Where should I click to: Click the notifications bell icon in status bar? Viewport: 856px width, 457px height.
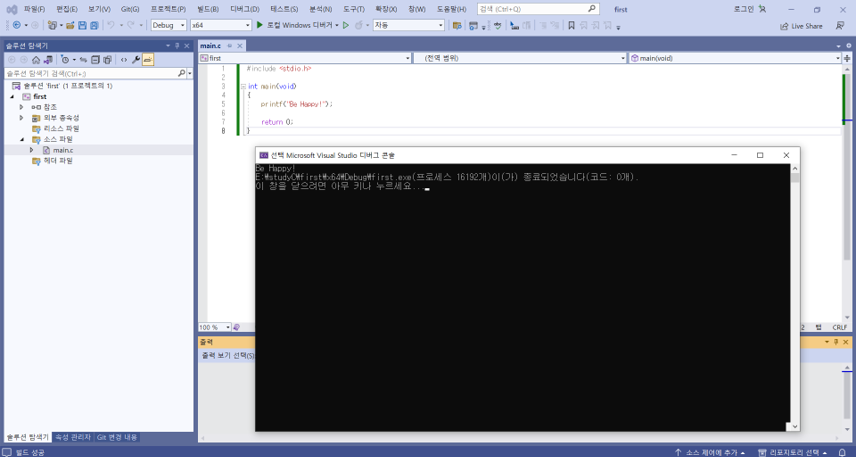click(x=844, y=452)
